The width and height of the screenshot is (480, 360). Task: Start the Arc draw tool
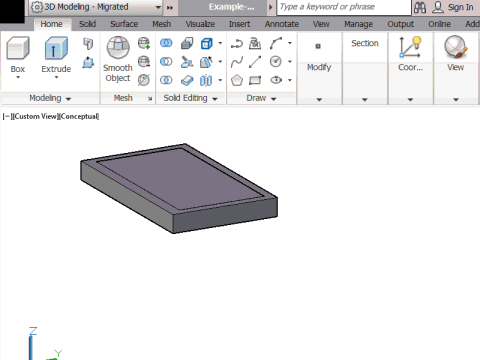[x=276, y=43]
